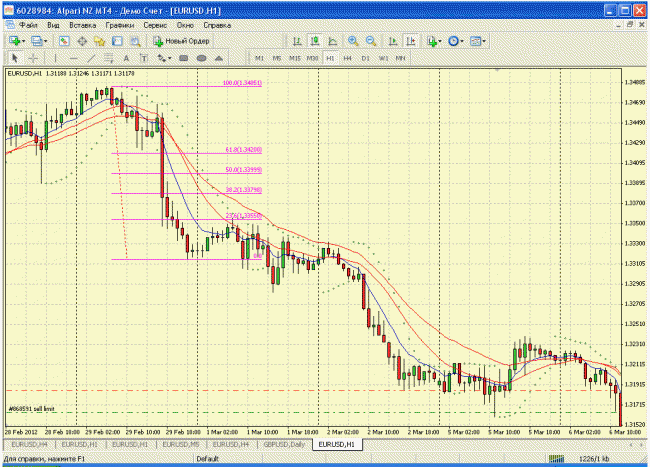The height and width of the screenshot is (467, 650).
Task: Click the Default profile status field
Action: pyautogui.click(x=207, y=458)
